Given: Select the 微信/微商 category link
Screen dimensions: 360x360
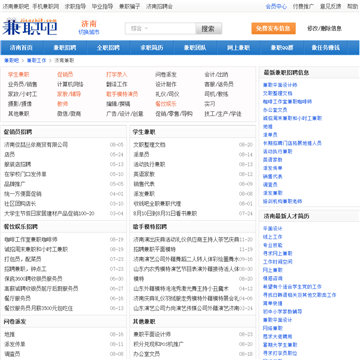Looking at the screenshot, I should click(x=69, y=114).
